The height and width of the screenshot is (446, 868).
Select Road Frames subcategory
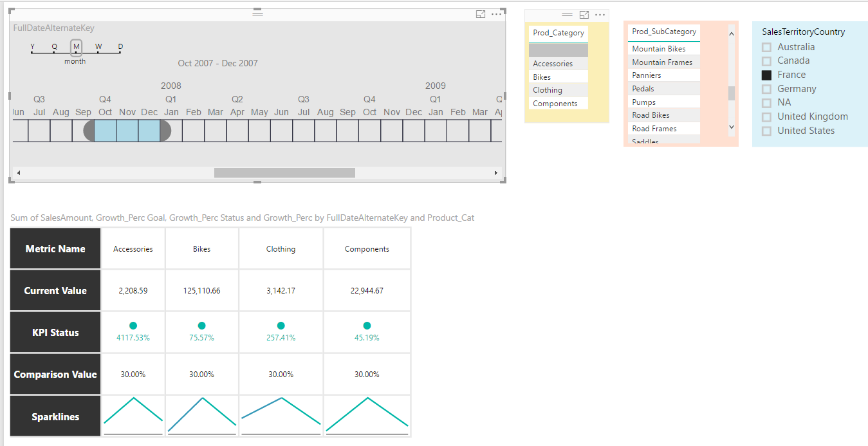click(663, 129)
